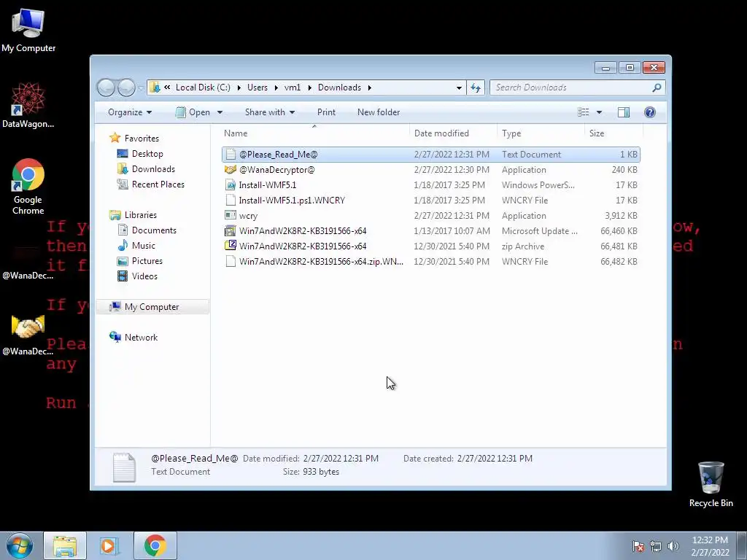Expand breadcrumb arrow after Downloads
Viewport: 747px width, 560px height.
click(x=370, y=87)
